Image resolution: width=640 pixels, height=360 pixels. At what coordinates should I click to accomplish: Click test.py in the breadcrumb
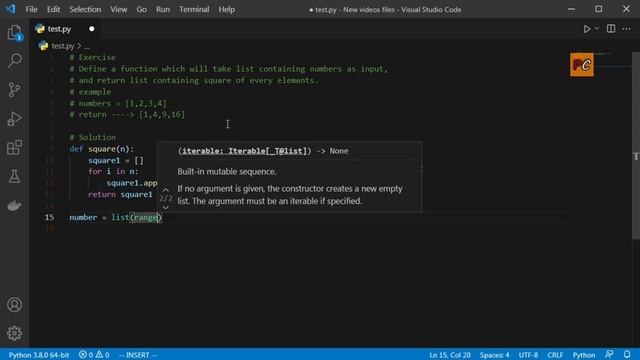tap(62, 46)
